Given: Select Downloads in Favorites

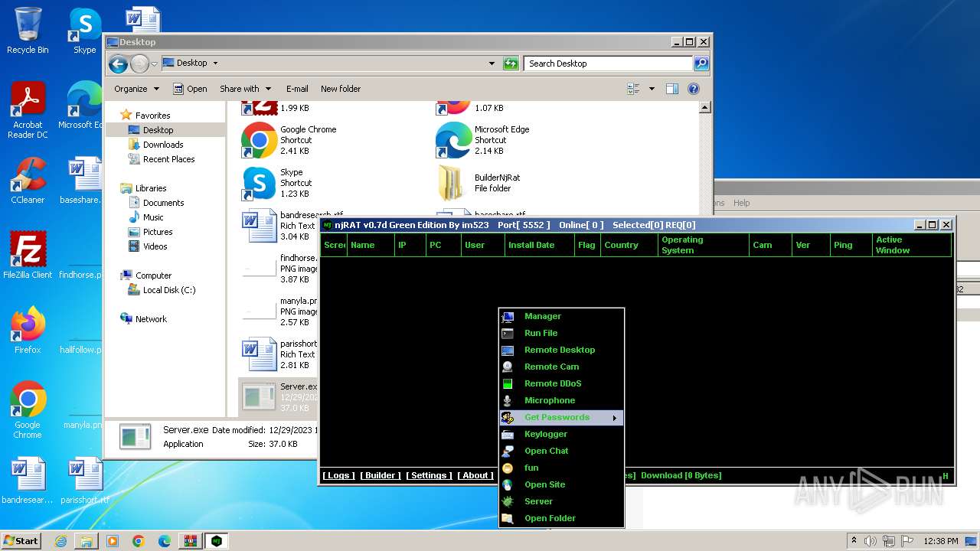Looking at the screenshot, I should (x=163, y=145).
